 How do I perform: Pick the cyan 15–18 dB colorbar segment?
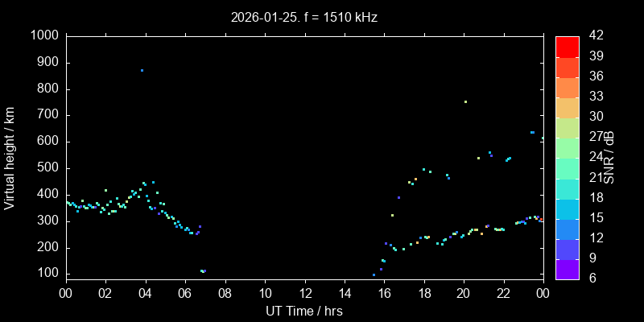[x=568, y=208]
